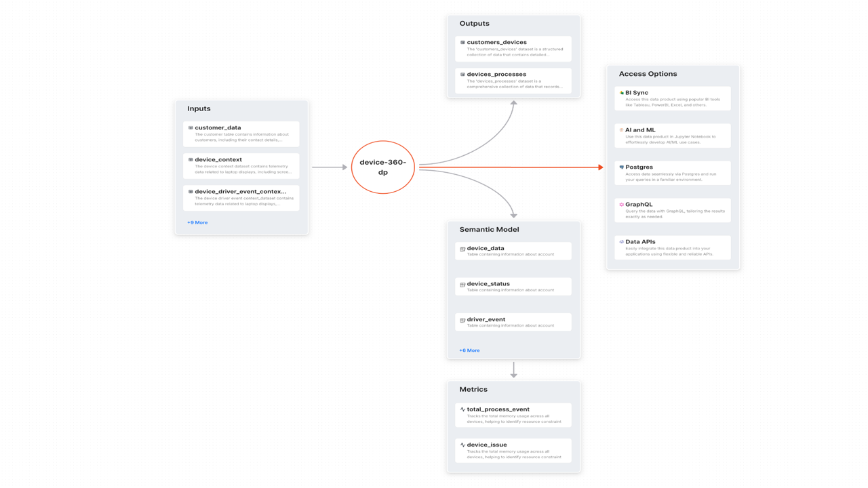Click the device_issue metric icon
This screenshot has width=868, height=488.
pyautogui.click(x=462, y=445)
